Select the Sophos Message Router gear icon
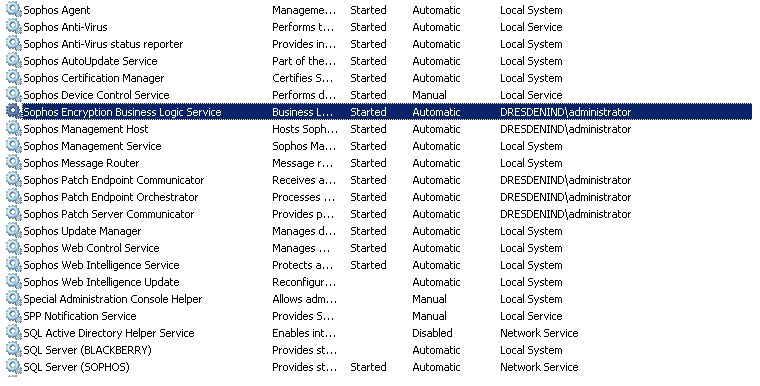This screenshot has height=386, width=760. (x=13, y=162)
